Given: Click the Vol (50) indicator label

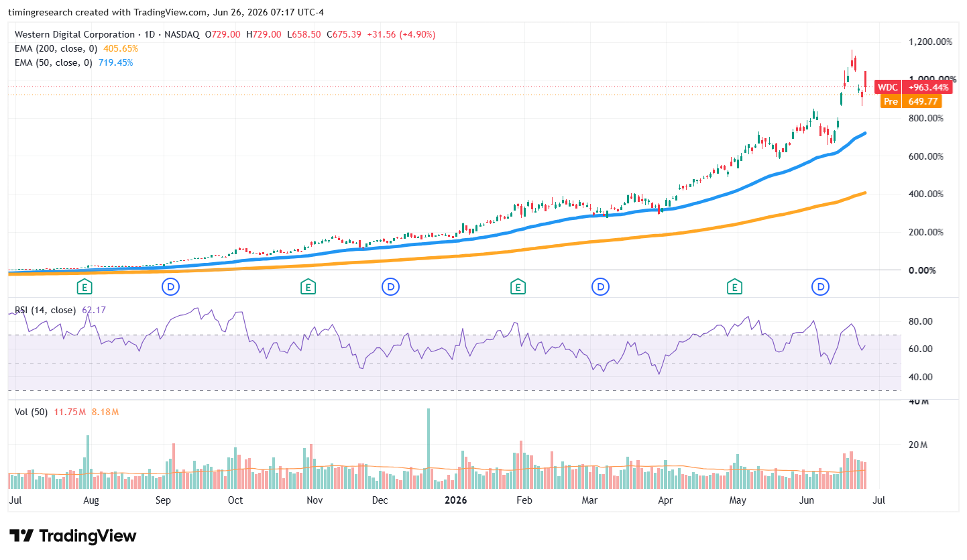Looking at the screenshot, I should (31, 412).
